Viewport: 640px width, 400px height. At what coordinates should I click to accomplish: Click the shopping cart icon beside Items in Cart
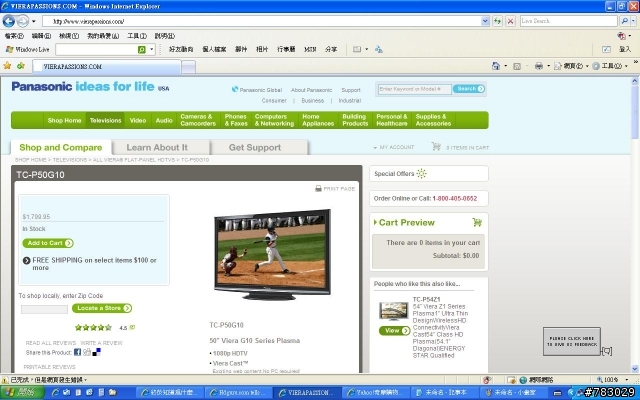click(x=436, y=146)
